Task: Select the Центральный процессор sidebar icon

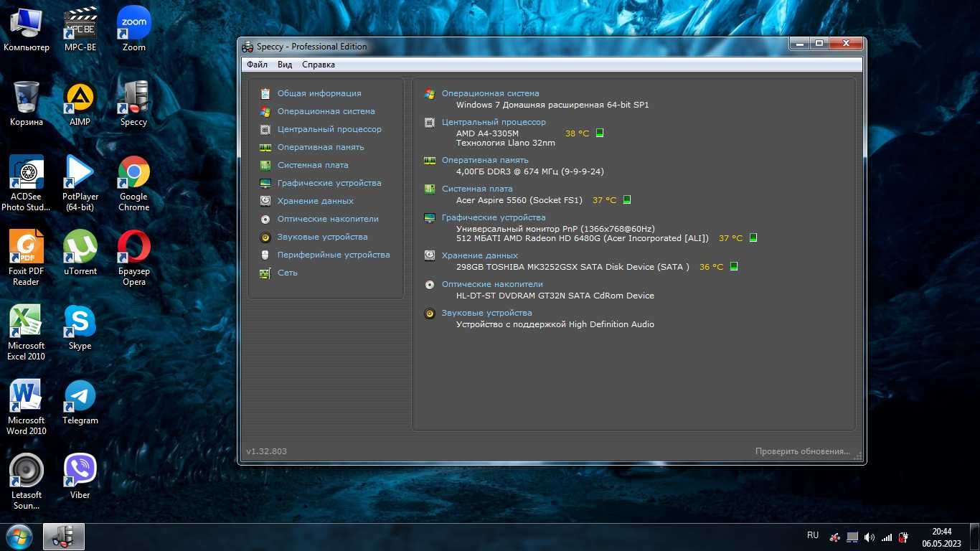Action: coord(265,129)
